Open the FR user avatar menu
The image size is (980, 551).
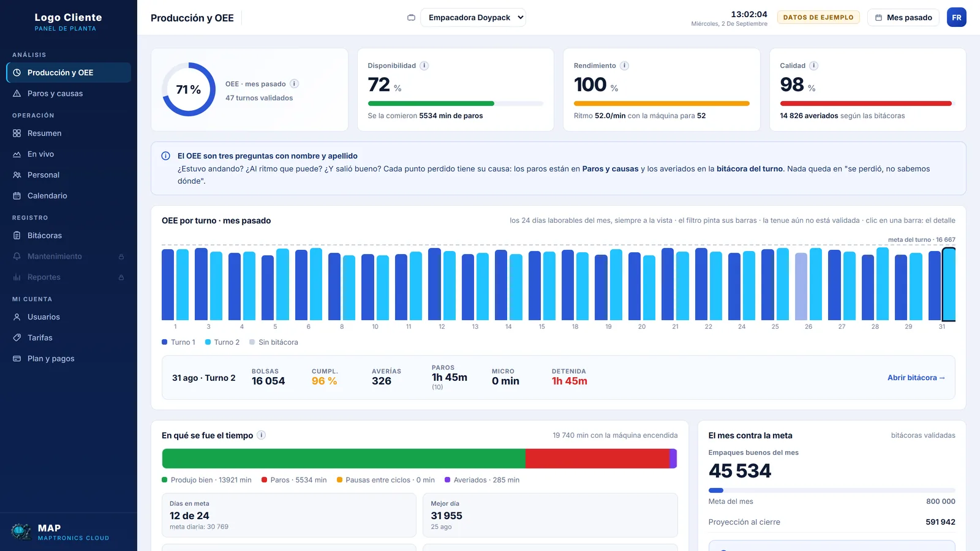click(957, 17)
